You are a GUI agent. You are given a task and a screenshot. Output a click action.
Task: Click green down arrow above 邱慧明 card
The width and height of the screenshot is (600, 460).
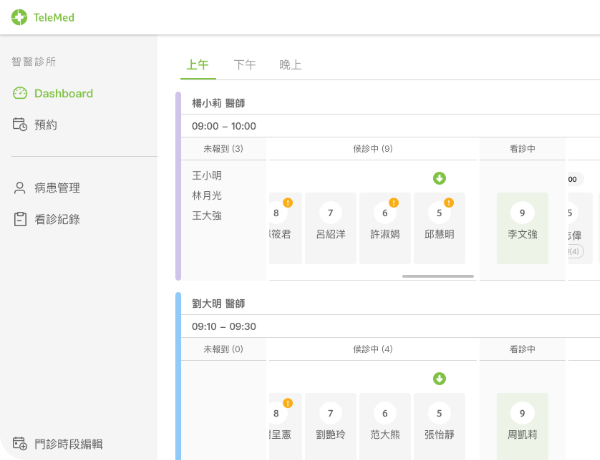[x=439, y=178]
